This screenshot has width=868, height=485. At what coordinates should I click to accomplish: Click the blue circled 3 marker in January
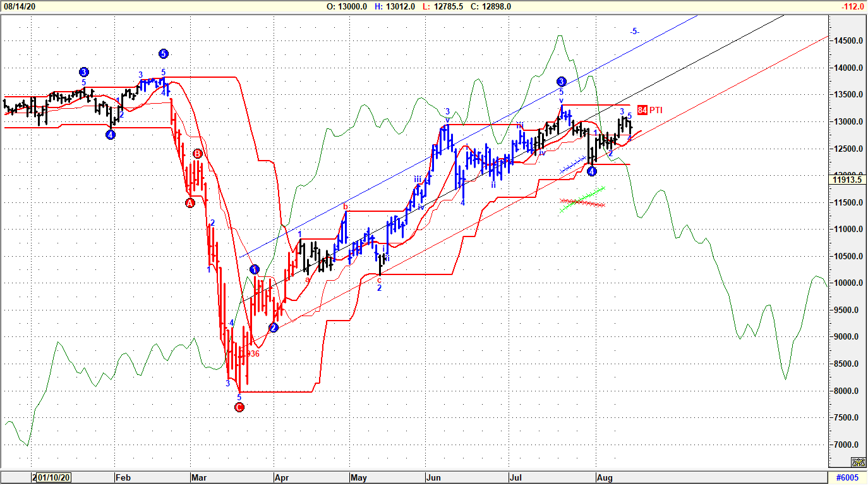click(x=84, y=71)
